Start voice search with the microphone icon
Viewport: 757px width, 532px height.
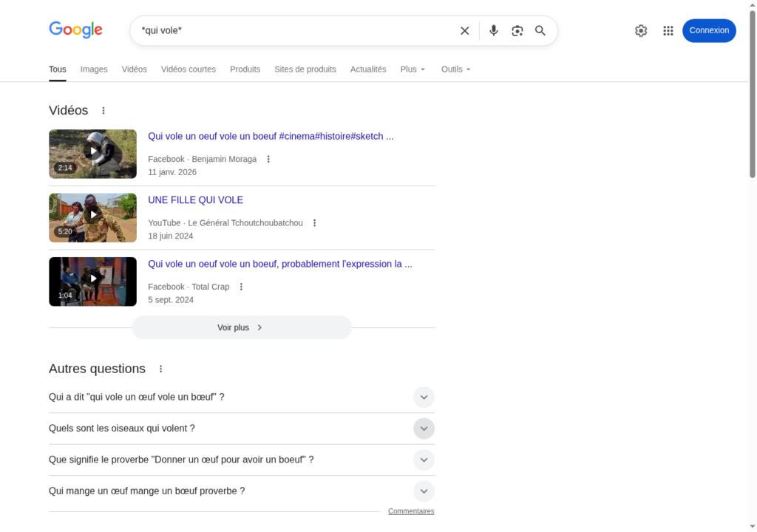tap(494, 31)
